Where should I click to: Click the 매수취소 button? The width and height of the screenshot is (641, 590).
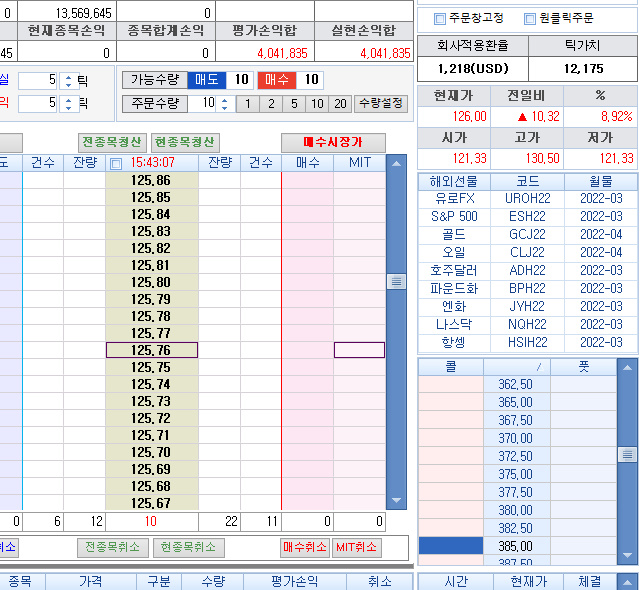click(x=305, y=547)
